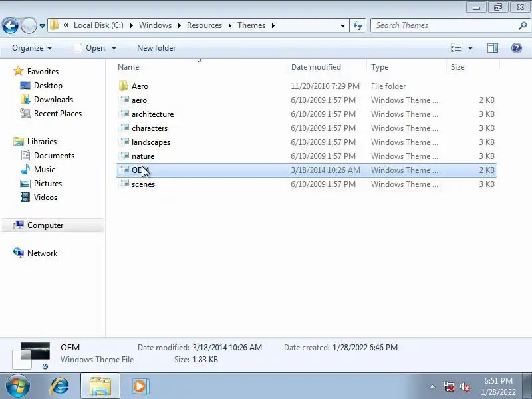Open the address bar history dropdown

(342, 25)
